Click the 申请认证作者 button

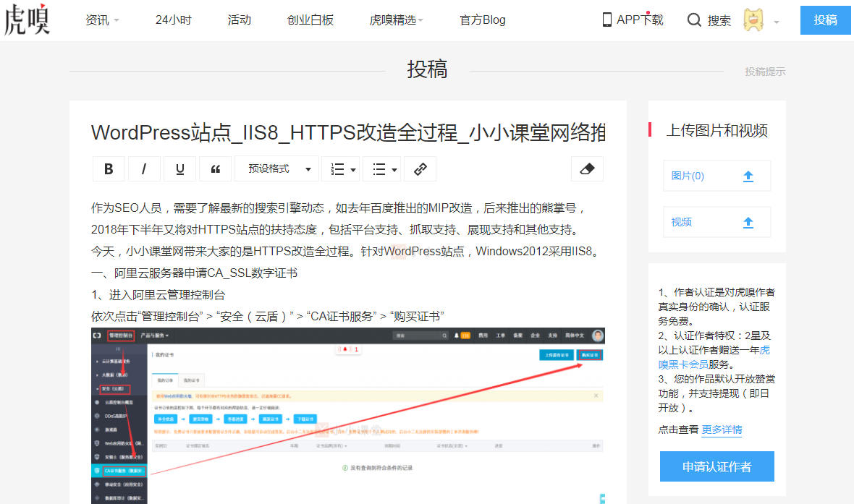click(716, 466)
